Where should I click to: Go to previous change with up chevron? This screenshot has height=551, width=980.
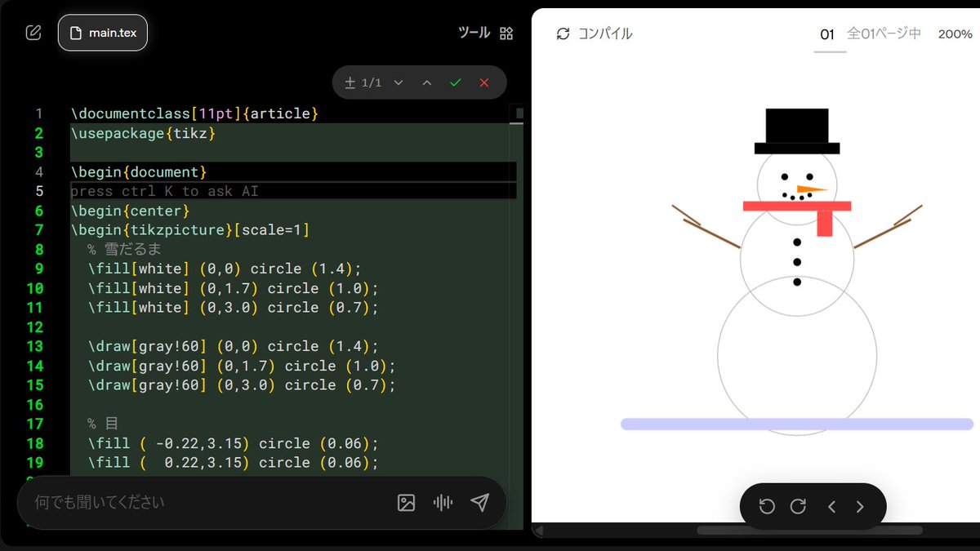pos(426,82)
